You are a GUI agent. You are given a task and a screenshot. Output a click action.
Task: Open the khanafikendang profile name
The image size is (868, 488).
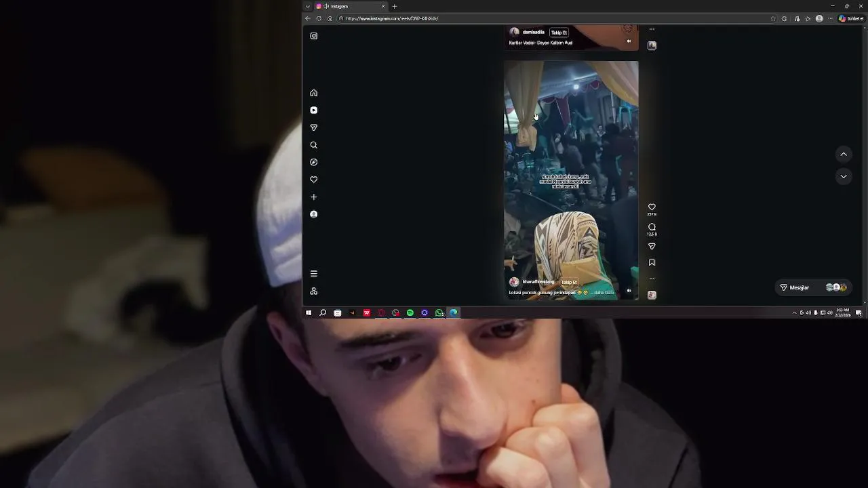click(x=538, y=282)
